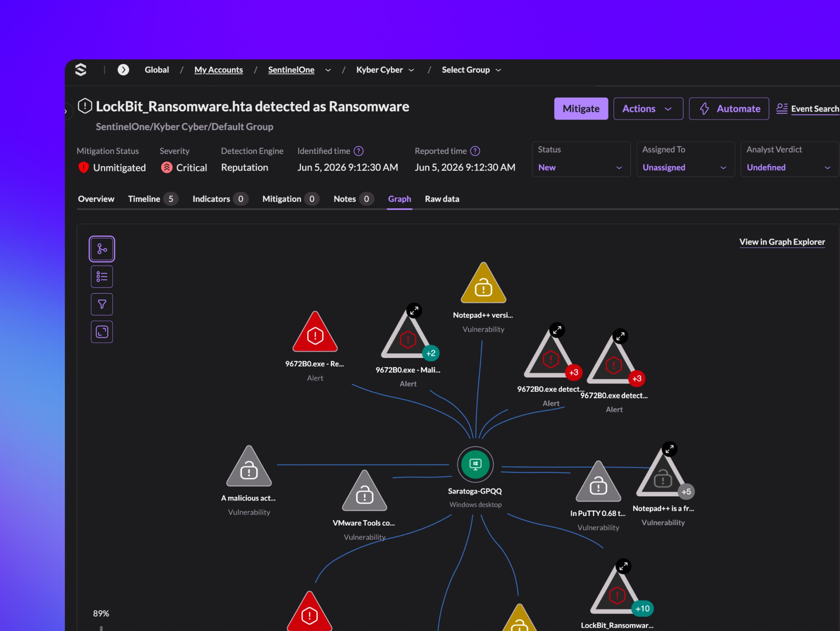The image size is (840, 631).
Task: Switch to the list view icon
Action: click(x=102, y=276)
